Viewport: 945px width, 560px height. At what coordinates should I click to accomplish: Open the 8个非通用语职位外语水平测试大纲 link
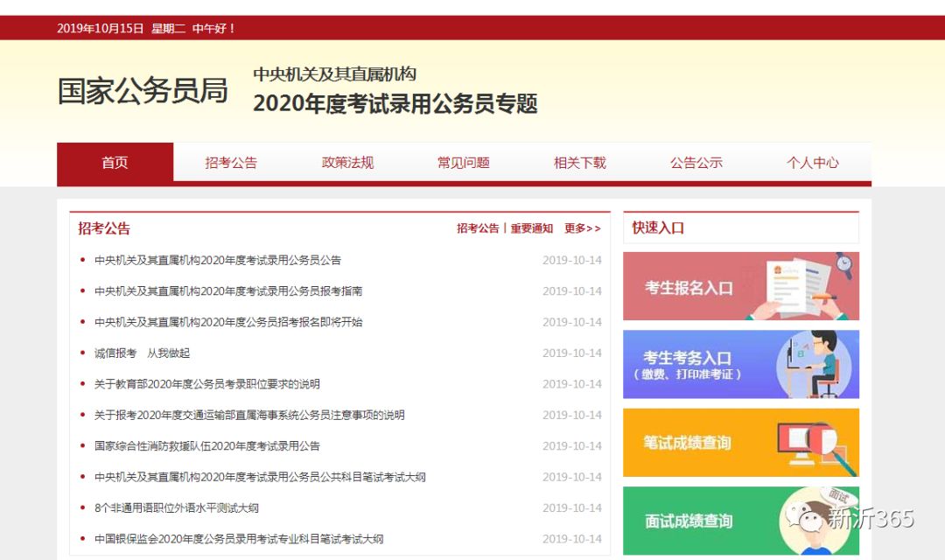pos(177,508)
